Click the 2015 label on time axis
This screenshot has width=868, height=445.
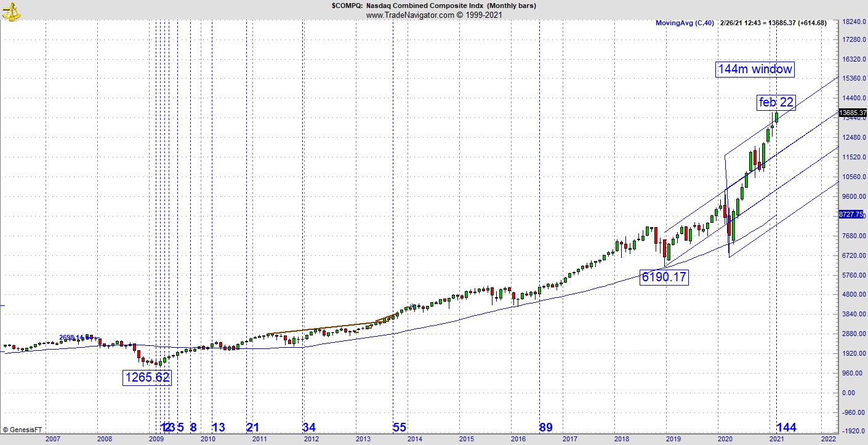coord(466,439)
